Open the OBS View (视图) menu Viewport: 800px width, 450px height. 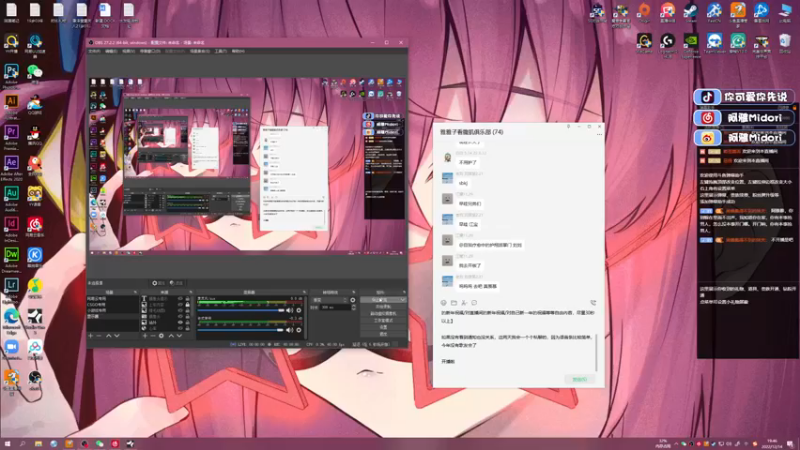click(x=128, y=51)
